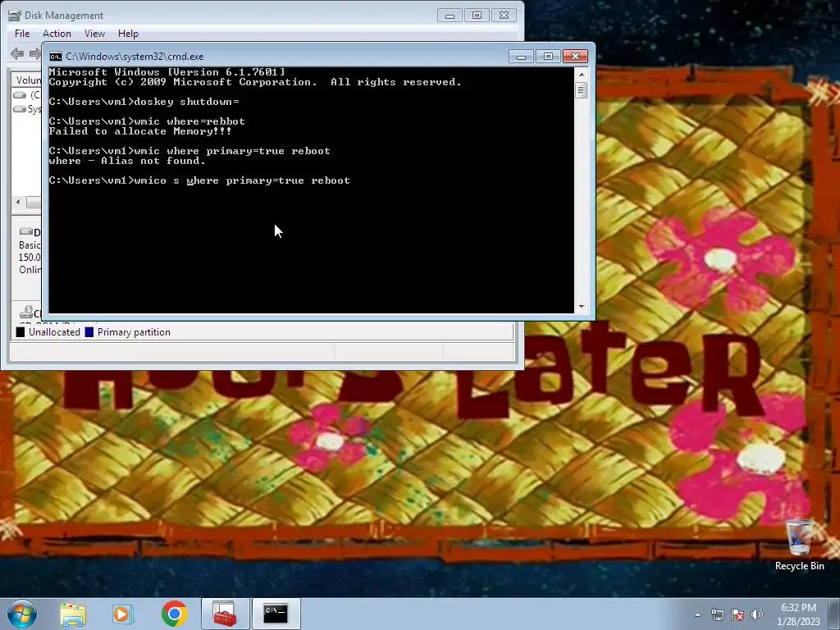
Task: Click the network status tray icon
Action: click(x=717, y=614)
